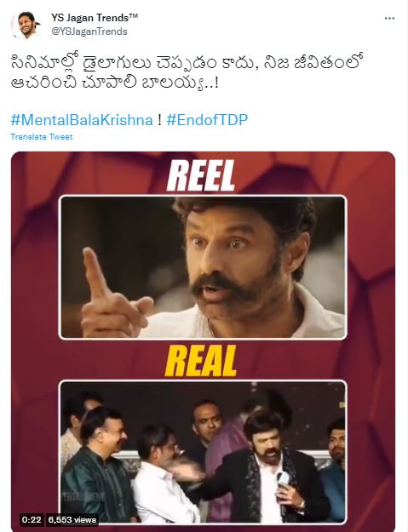Open the three-dot more options menu
The image size is (408, 532).
pyautogui.click(x=389, y=19)
